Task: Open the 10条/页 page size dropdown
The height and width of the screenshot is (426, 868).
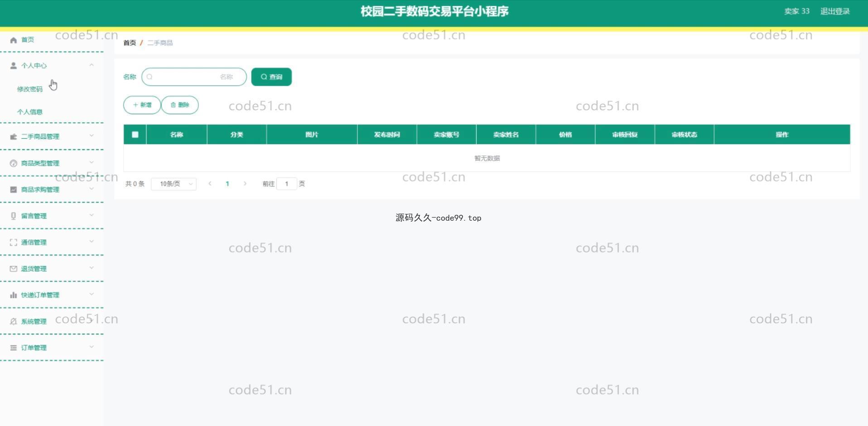Action: [x=174, y=184]
